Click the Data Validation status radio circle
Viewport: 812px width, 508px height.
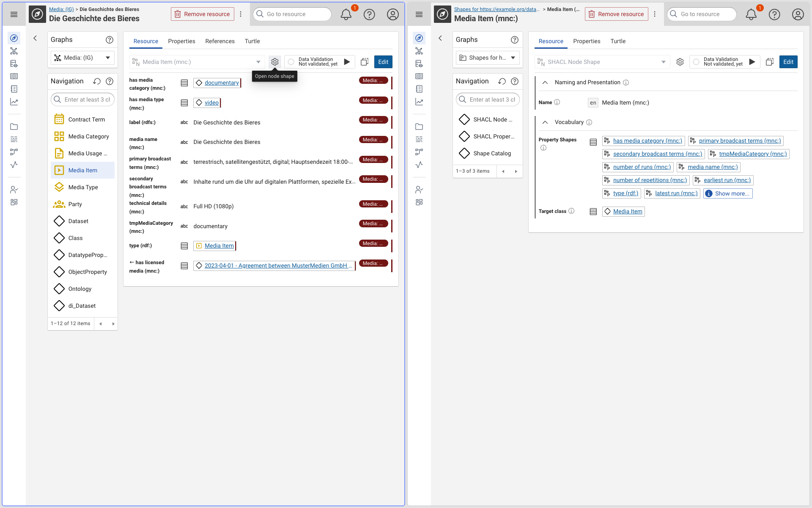point(291,62)
